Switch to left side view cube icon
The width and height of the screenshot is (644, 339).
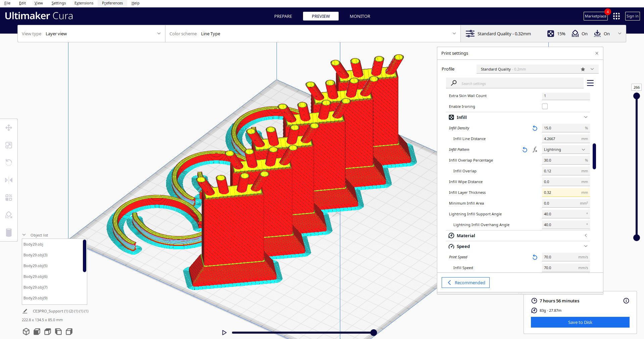[58, 332]
